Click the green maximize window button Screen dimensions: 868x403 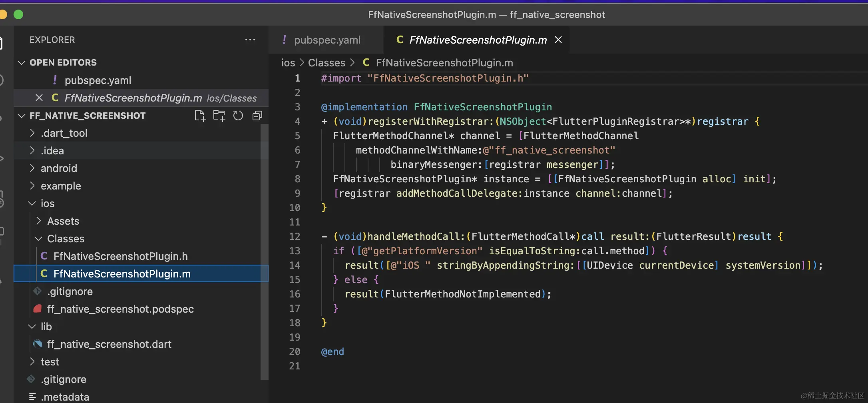pos(18,14)
